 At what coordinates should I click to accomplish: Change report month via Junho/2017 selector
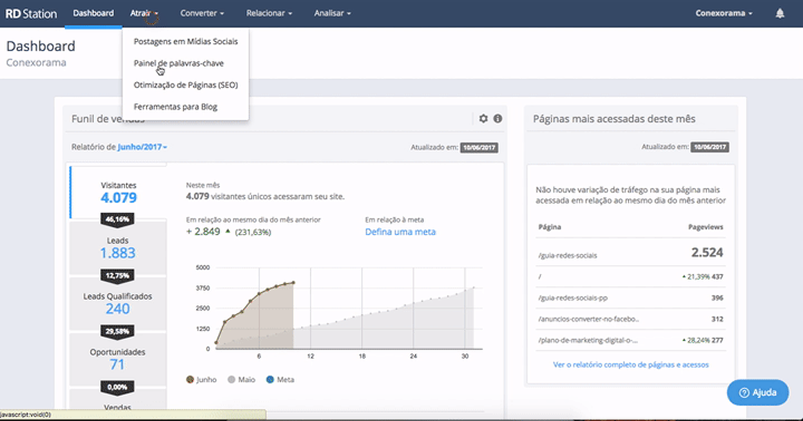(x=142, y=147)
